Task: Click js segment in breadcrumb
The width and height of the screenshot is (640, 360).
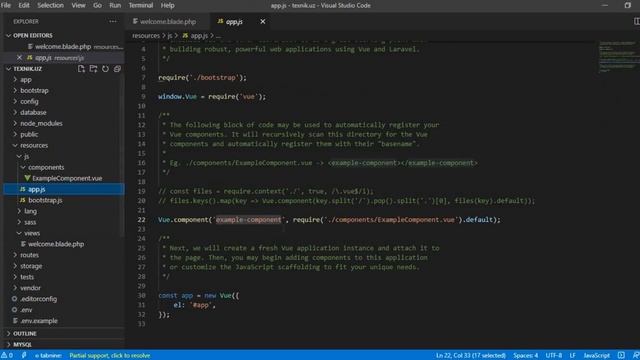Action: coord(170,36)
